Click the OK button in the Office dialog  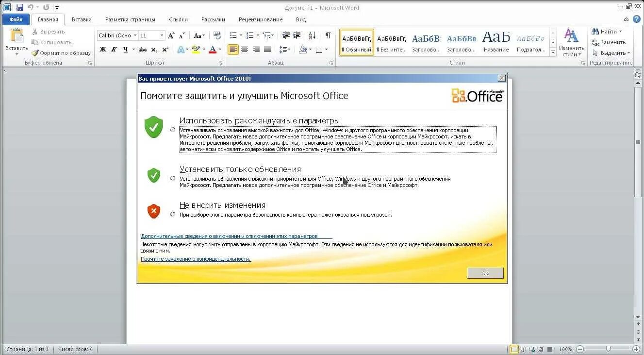pos(485,273)
